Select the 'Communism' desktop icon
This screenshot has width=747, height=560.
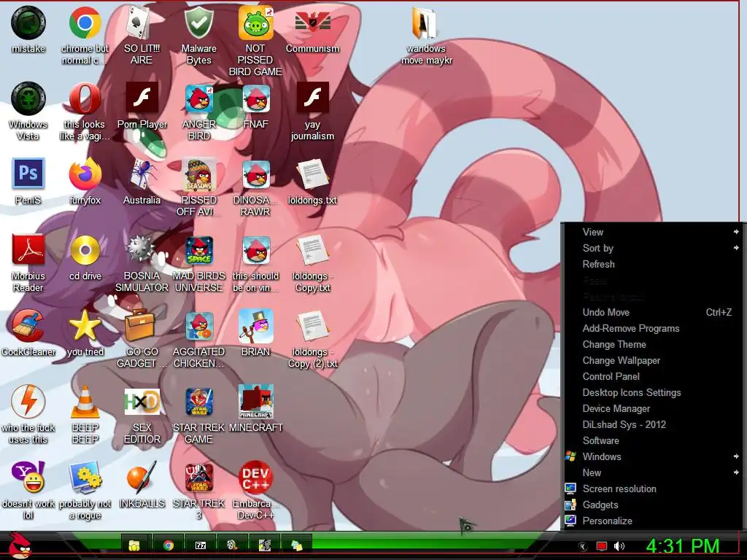[x=312, y=29]
